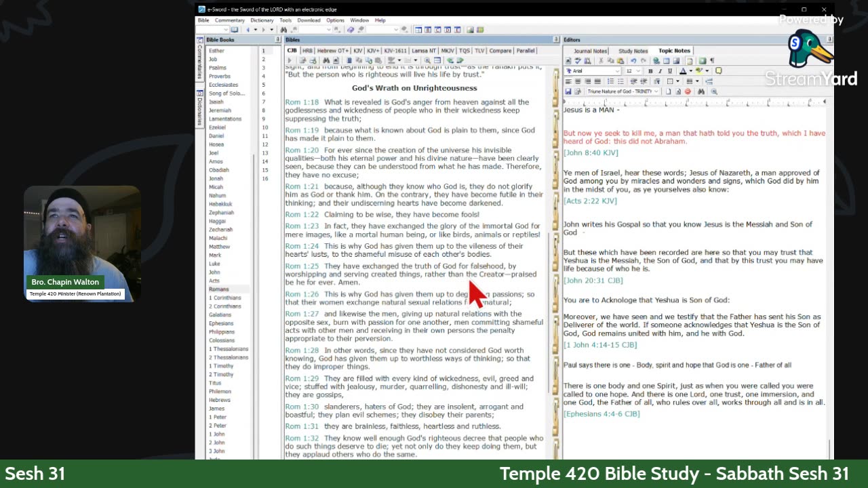Toggle the first window layout button in main toolbar
This screenshot has width=868, height=488.
418,30
